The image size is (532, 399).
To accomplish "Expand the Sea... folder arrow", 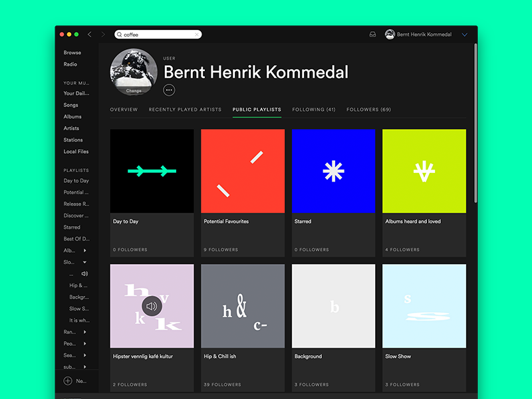I will tap(85, 355).
